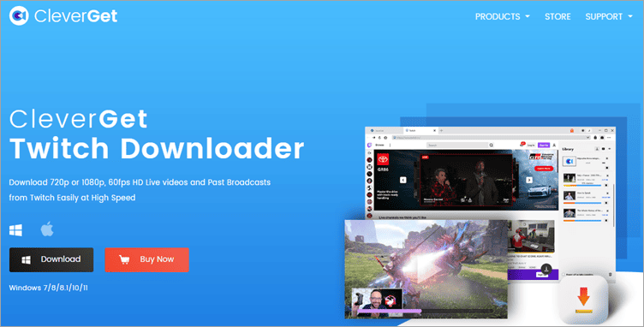
Task: Click the CleverGet logo icon
Action: click(x=19, y=16)
